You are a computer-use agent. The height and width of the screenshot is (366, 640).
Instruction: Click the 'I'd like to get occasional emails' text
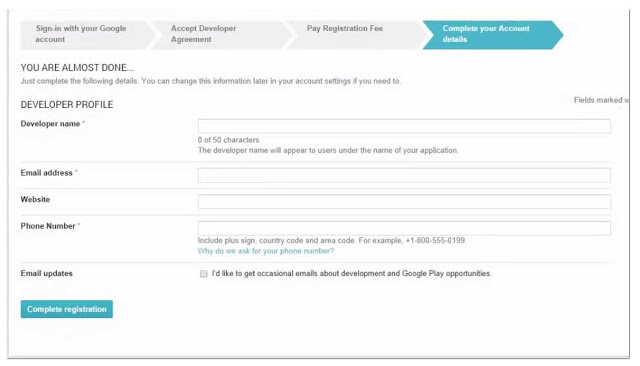click(x=351, y=274)
